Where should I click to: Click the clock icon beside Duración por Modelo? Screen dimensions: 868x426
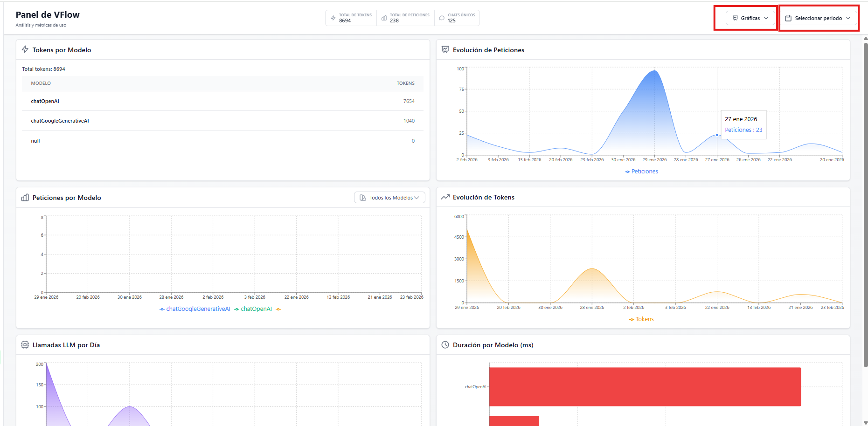(x=445, y=345)
